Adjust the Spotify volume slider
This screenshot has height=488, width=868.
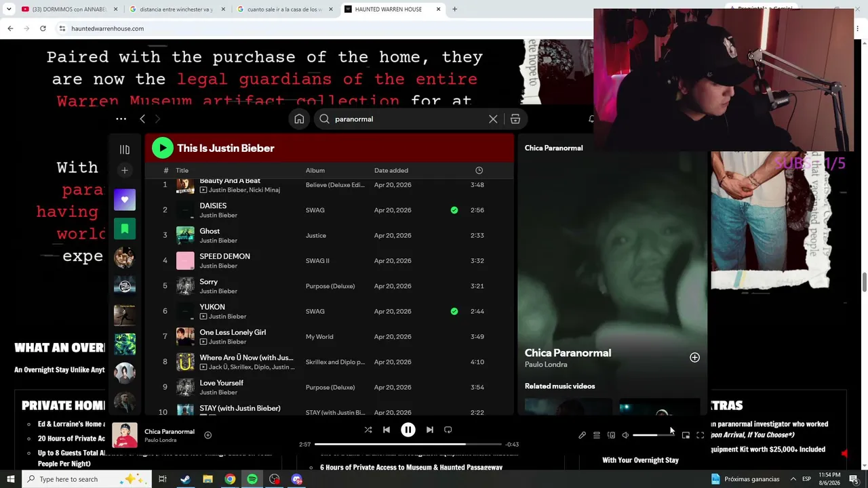point(653,435)
